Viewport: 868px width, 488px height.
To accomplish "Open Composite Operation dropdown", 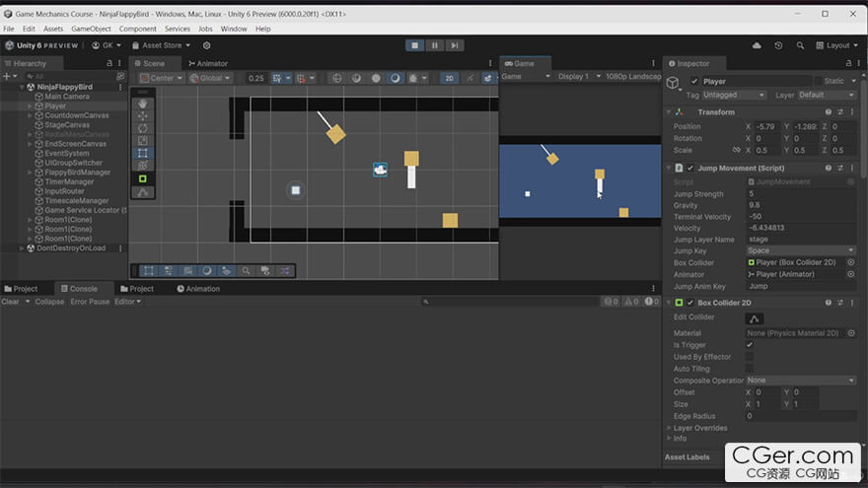I will tap(801, 381).
